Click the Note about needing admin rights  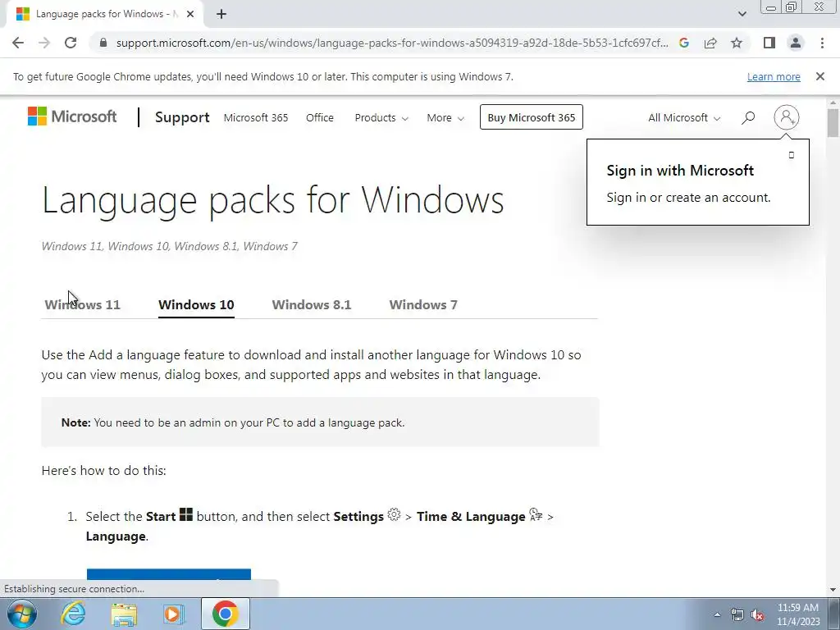(321, 422)
